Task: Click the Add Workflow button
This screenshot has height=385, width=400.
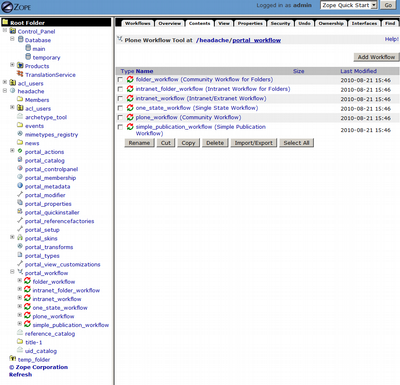Action: (x=376, y=57)
